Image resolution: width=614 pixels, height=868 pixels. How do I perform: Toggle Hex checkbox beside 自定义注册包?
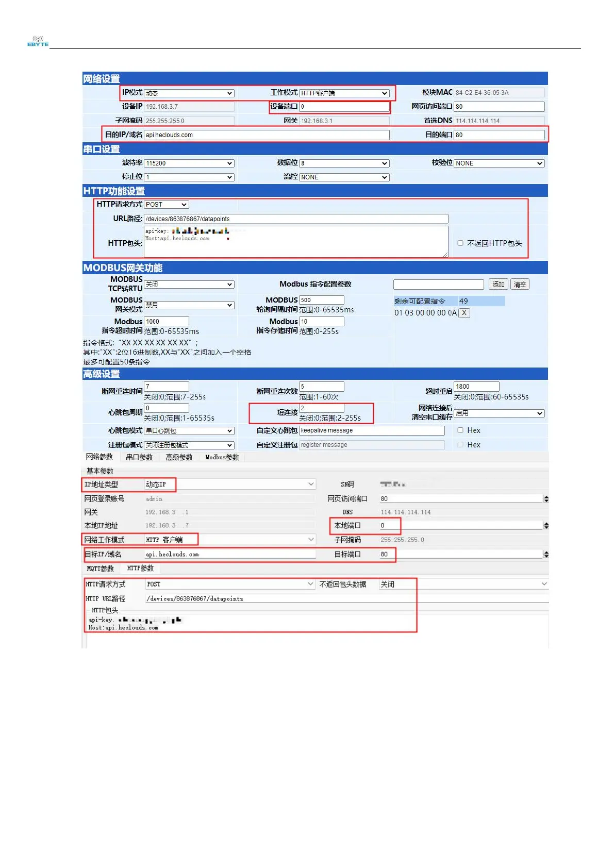click(x=460, y=445)
